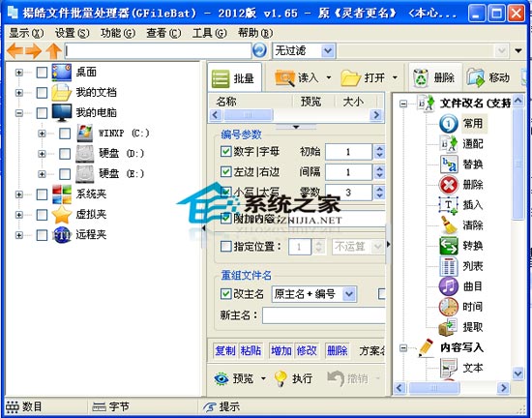This screenshot has width=532, height=418.
Task: Click the 读入 read-in toolbar button
Action: pyautogui.click(x=297, y=78)
